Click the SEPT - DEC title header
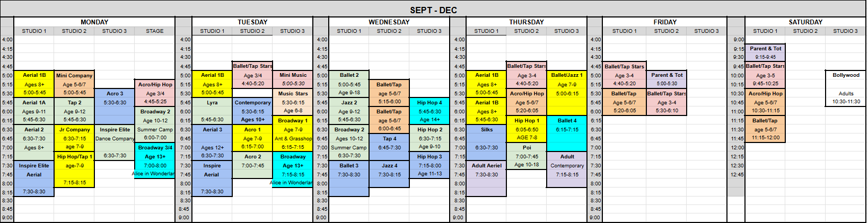Viewport: 868px width, 223px height. pyautogui.click(x=433, y=10)
